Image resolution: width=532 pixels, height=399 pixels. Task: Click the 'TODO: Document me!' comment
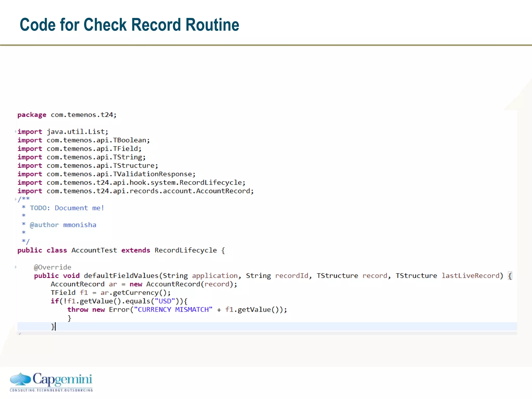point(67,208)
